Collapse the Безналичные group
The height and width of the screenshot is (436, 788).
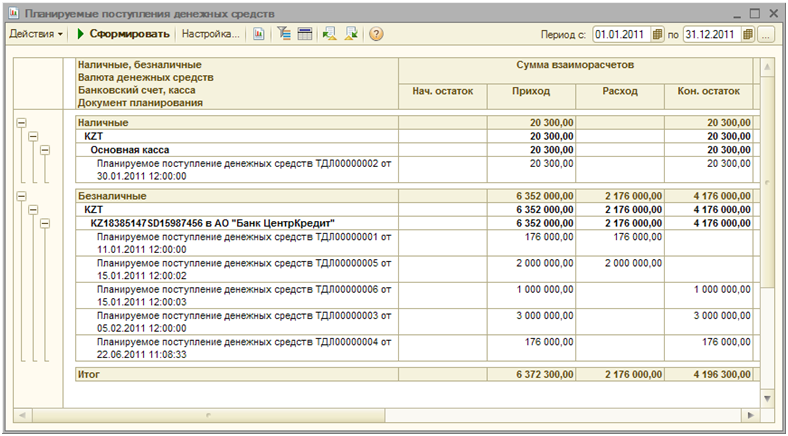point(21,196)
